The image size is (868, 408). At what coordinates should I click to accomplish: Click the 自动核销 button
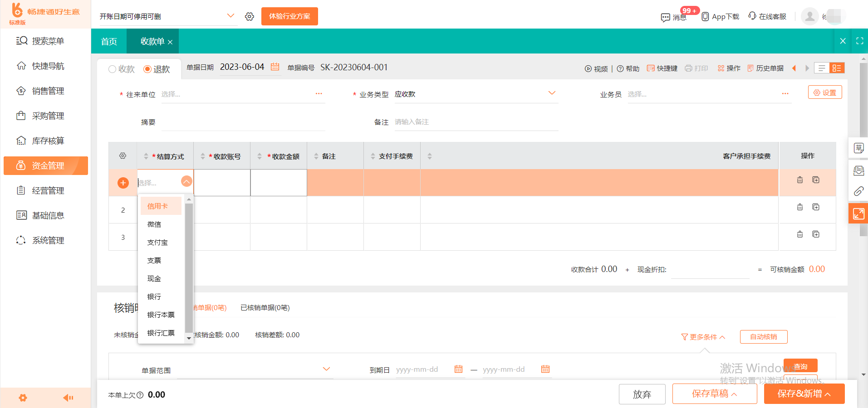763,336
